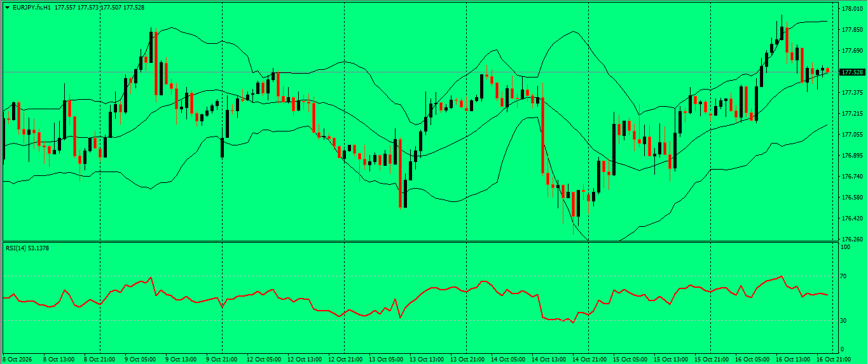Screen dimensions: 868x364
Task: Click the 15 Oct 21:00 time label
Action: 710,360
